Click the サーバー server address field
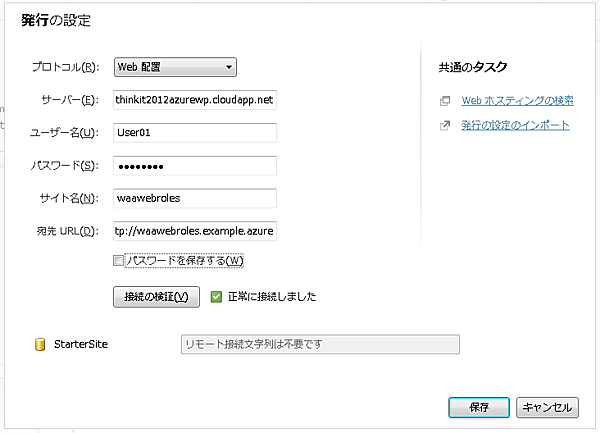Screen dimensions: 600x433 coord(194,100)
